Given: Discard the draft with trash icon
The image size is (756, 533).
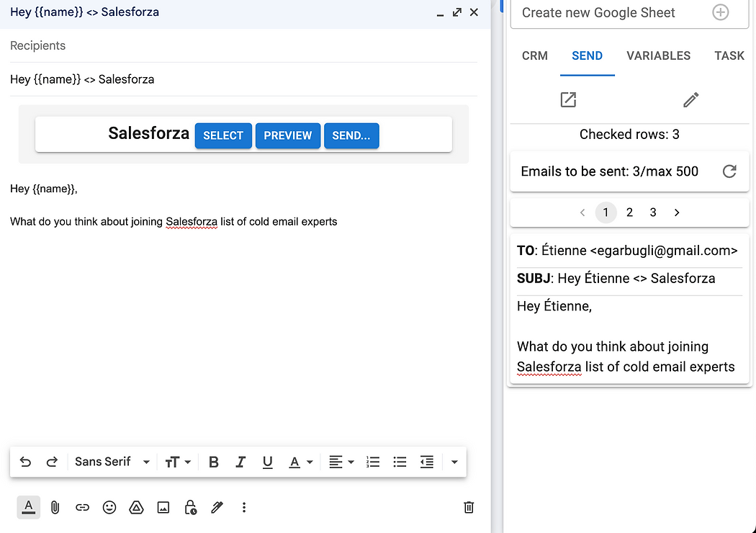Looking at the screenshot, I should 469,508.
